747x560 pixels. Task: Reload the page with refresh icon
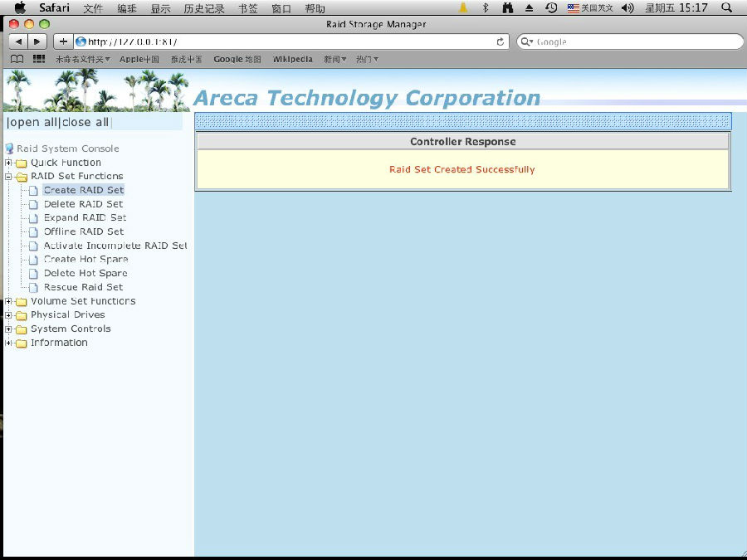pyautogui.click(x=500, y=41)
